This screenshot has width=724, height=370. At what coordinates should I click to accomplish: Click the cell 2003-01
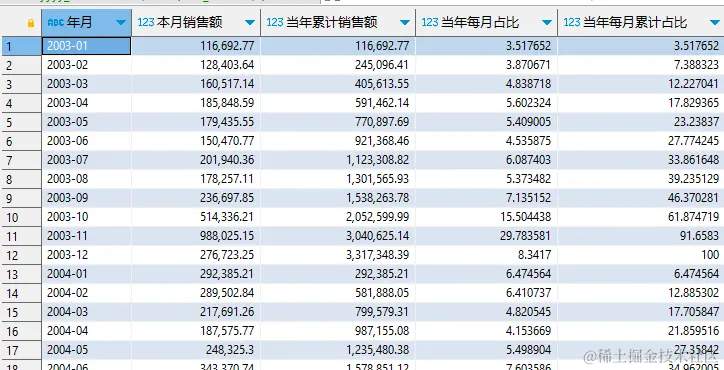[86, 46]
